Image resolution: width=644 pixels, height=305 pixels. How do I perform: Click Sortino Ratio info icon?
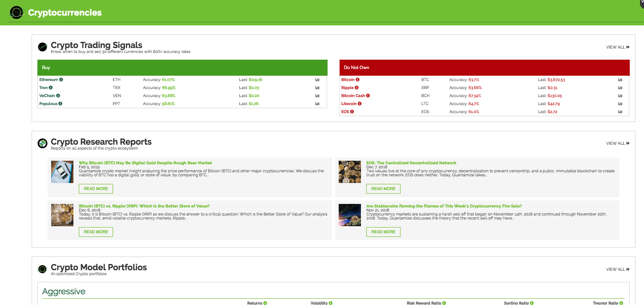(532, 303)
